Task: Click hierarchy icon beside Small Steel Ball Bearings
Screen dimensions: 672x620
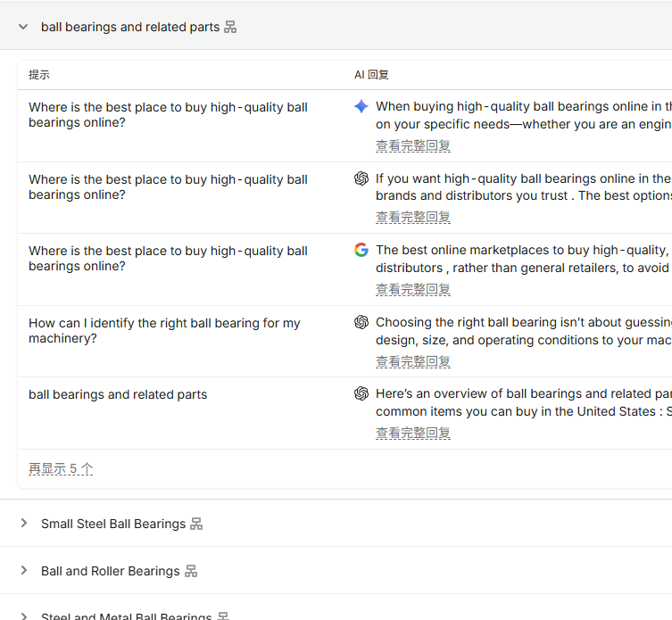Action: click(x=196, y=524)
